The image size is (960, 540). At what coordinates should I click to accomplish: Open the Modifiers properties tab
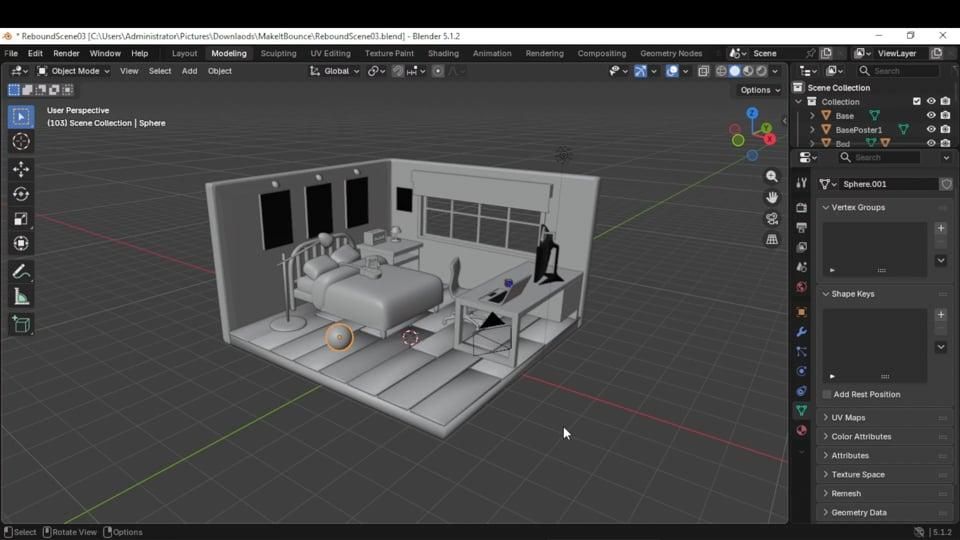point(801,332)
